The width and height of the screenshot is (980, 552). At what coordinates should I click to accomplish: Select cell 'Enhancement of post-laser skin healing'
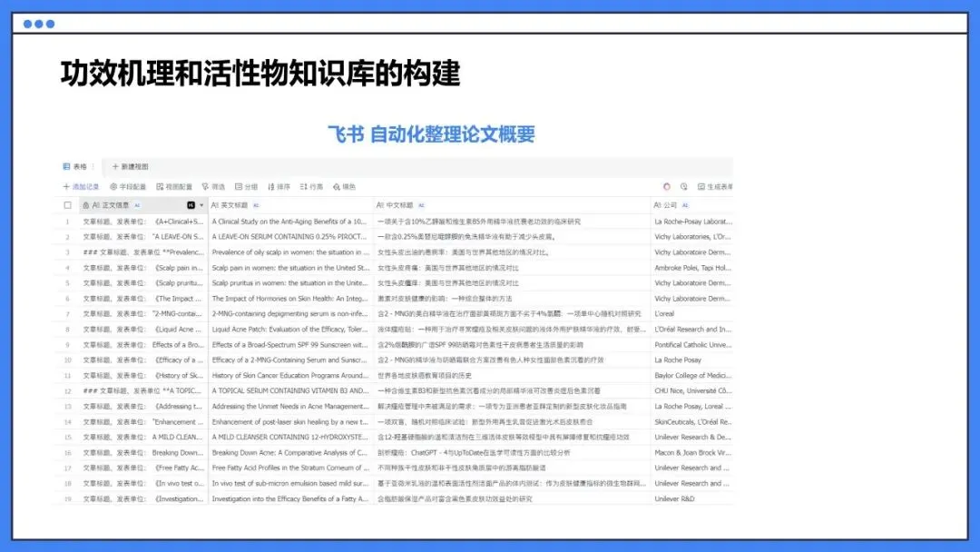291,422
